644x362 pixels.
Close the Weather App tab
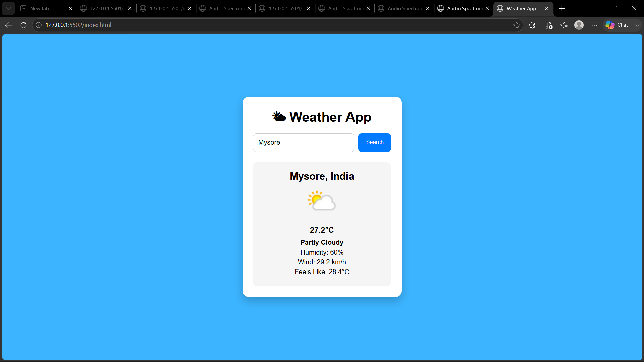[x=547, y=8]
